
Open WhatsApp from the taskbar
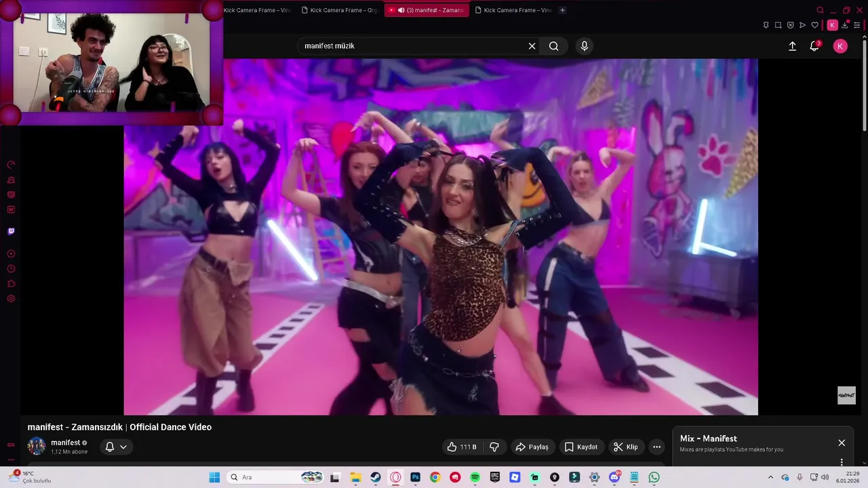(x=654, y=477)
